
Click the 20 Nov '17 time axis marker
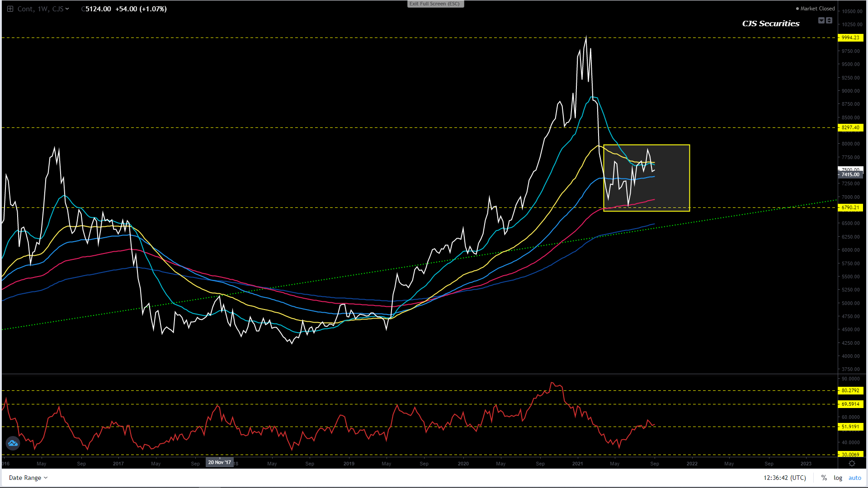click(219, 462)
